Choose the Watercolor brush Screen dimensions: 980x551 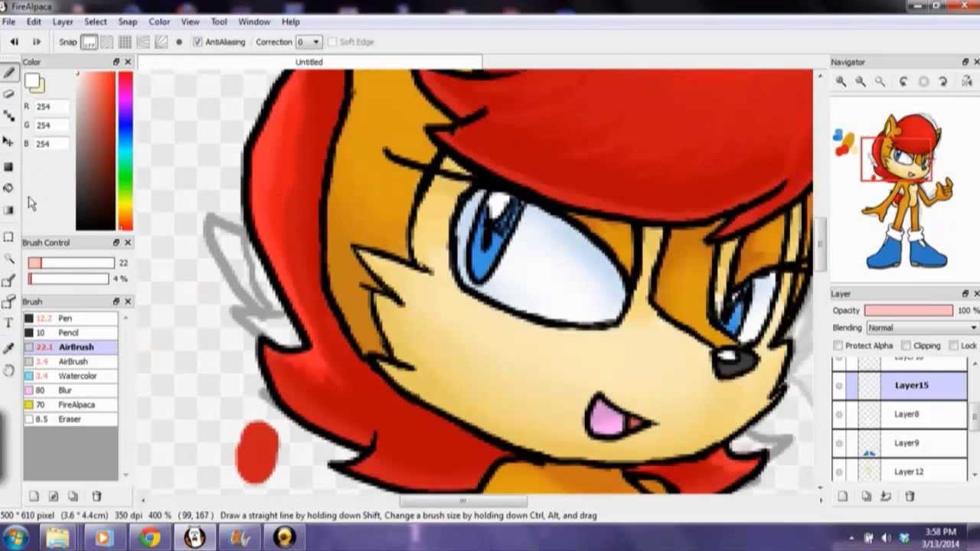[70, 376]
